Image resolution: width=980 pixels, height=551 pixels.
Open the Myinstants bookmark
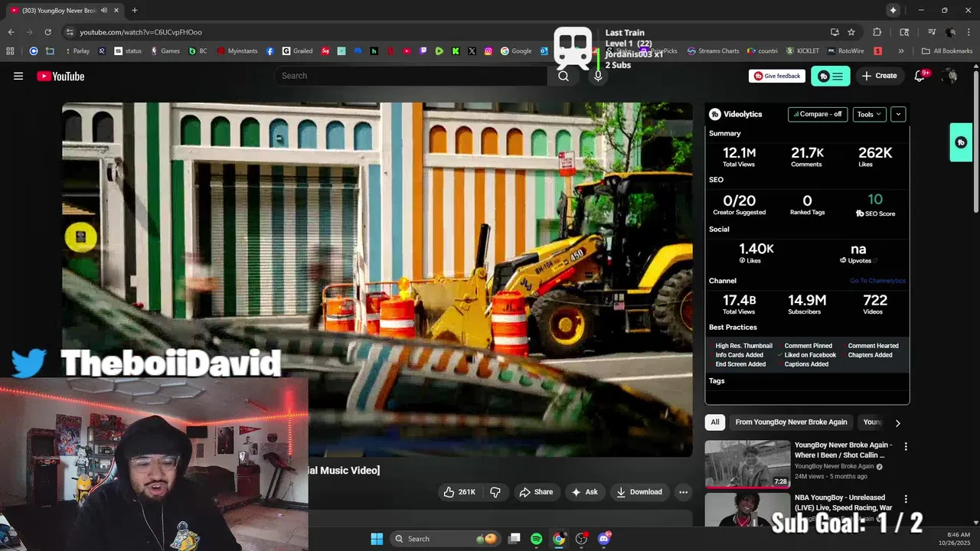point(237,51)
